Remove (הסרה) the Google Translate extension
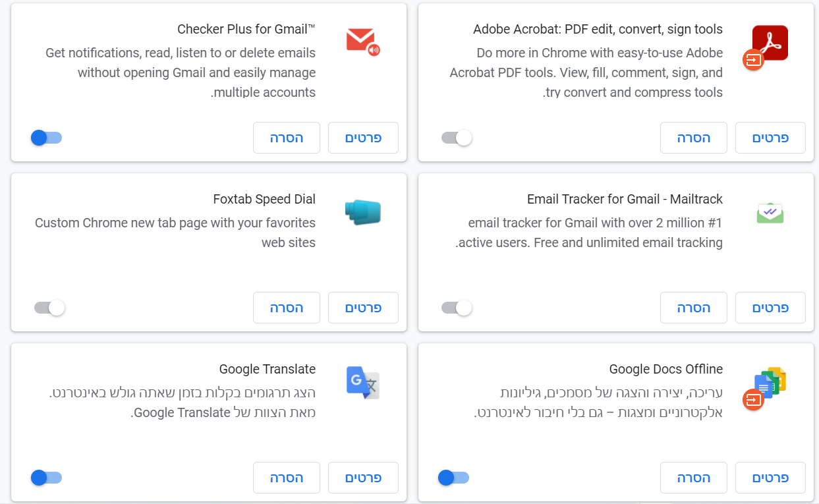819x504 pixels. (286, 478)
